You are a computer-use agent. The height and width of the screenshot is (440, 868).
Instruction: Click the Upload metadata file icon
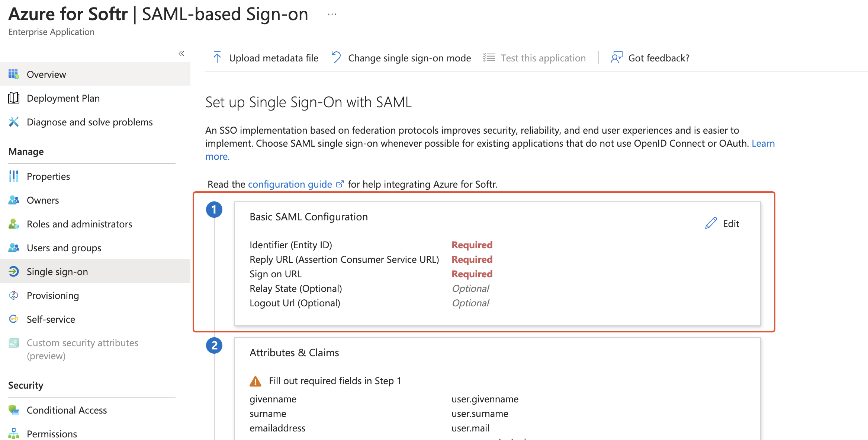click(217, 57)
